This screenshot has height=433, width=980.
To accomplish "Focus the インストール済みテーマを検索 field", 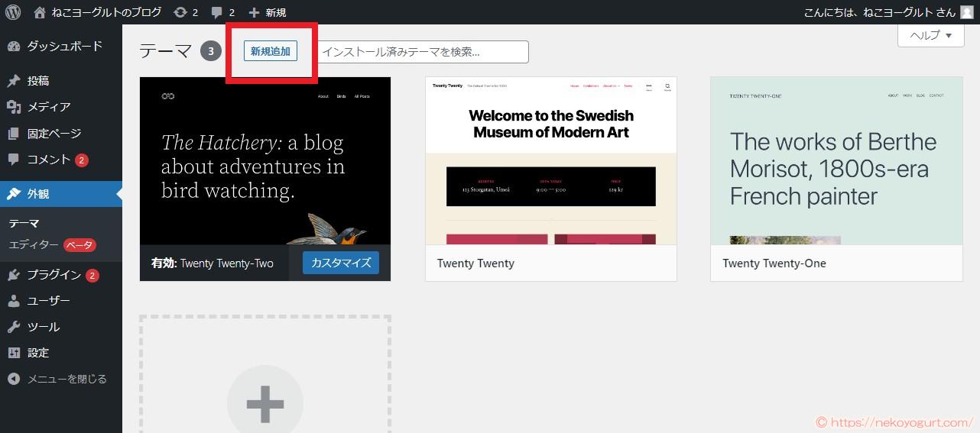I will click(x=423, y=52).
